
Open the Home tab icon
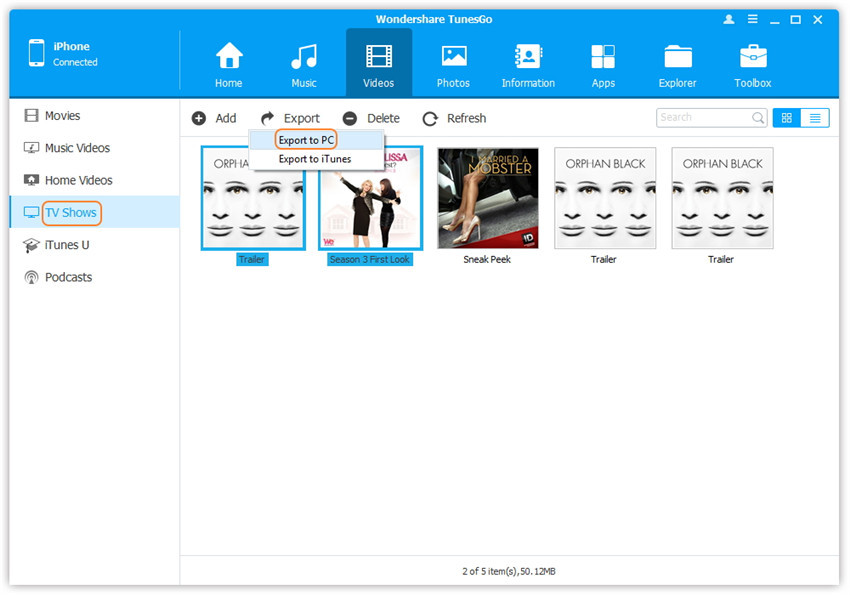[x=229, y=58]
